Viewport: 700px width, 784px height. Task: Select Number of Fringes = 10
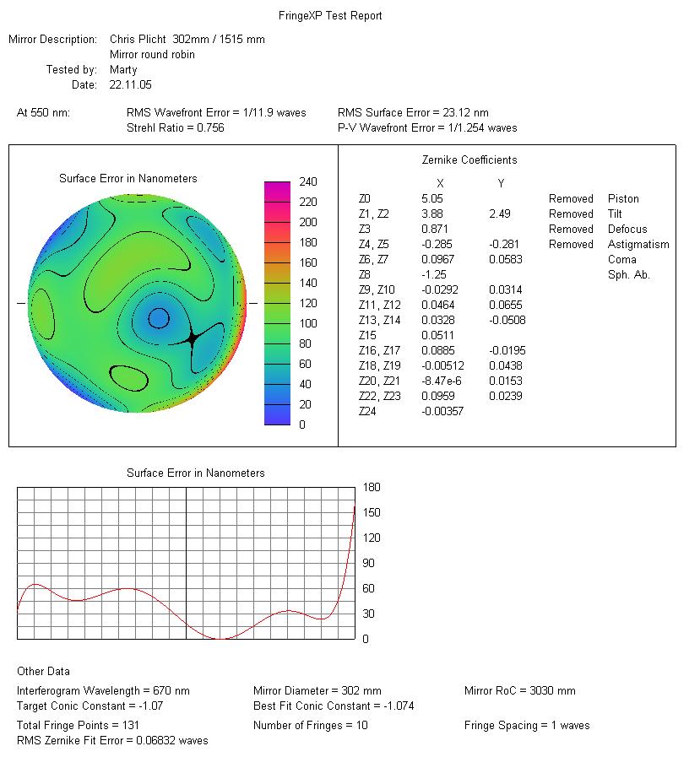pyautogui.click(x=310, y=725)
